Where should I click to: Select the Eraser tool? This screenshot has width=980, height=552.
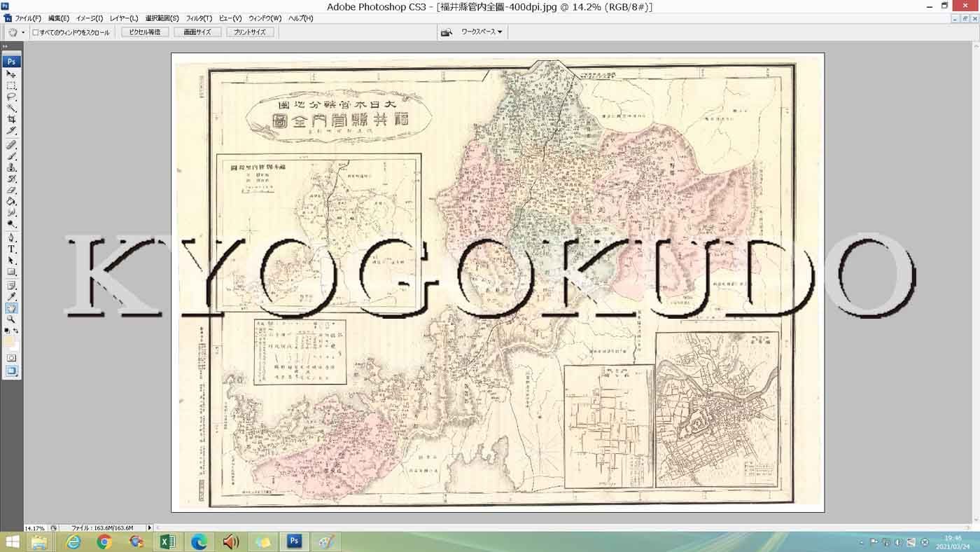pos(11,190)
